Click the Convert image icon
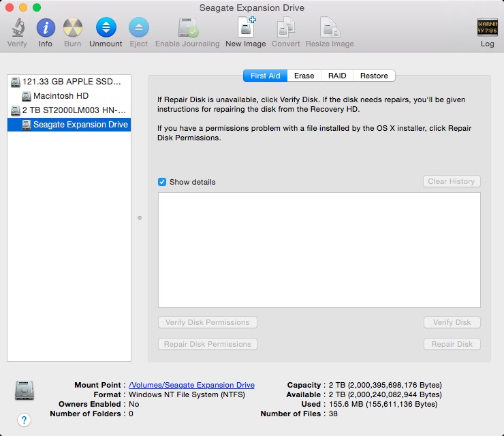 pyautogui.click(x=286, y=28)
